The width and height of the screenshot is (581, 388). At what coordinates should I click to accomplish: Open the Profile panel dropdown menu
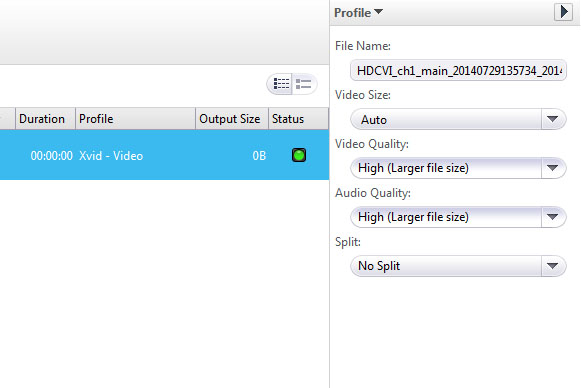(x=358, y=13)
